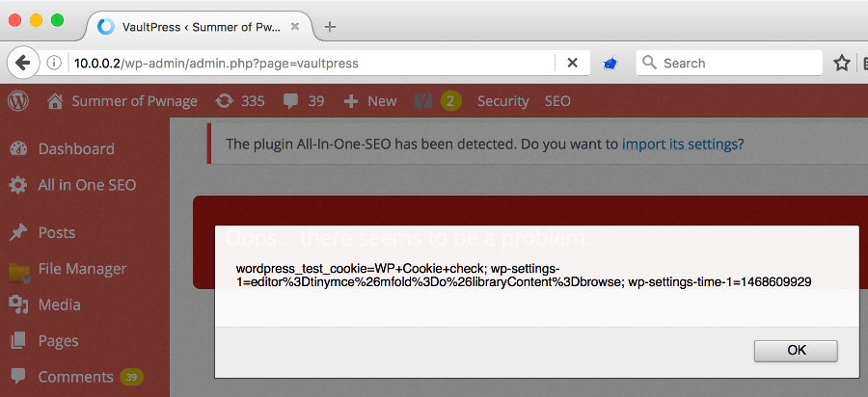Click the 335 updates refresh icon
The width and height of the screenshot is (868, 397).
click(x=224, y=101)
